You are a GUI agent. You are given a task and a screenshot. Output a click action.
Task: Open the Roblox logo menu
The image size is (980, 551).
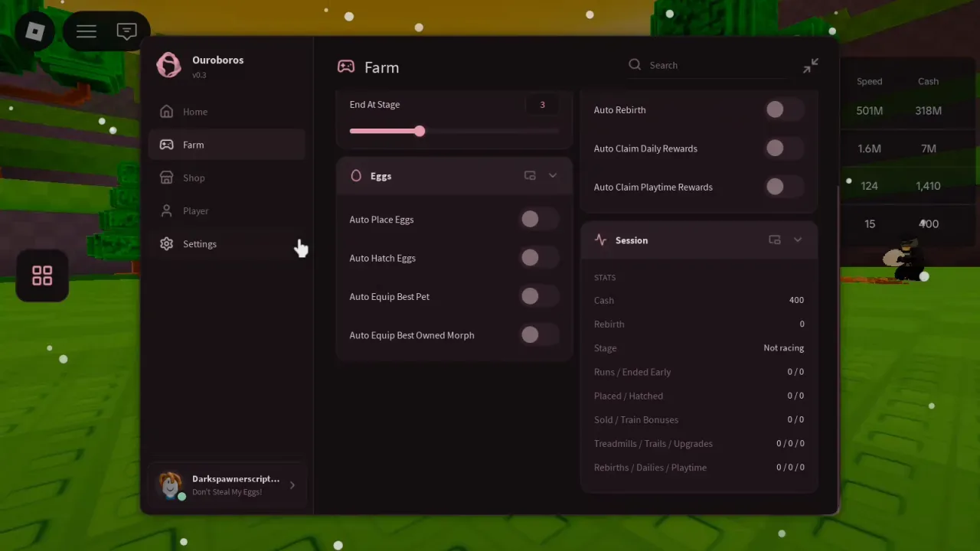35,31
